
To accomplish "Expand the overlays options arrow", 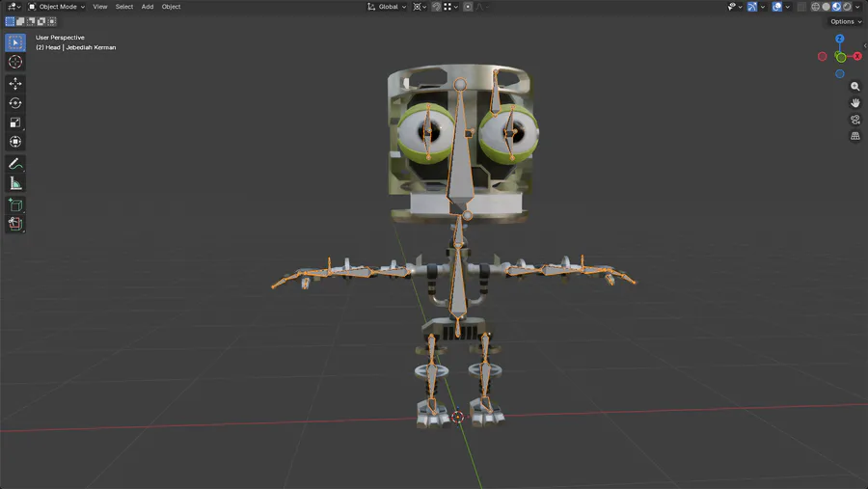I will 788,7.
